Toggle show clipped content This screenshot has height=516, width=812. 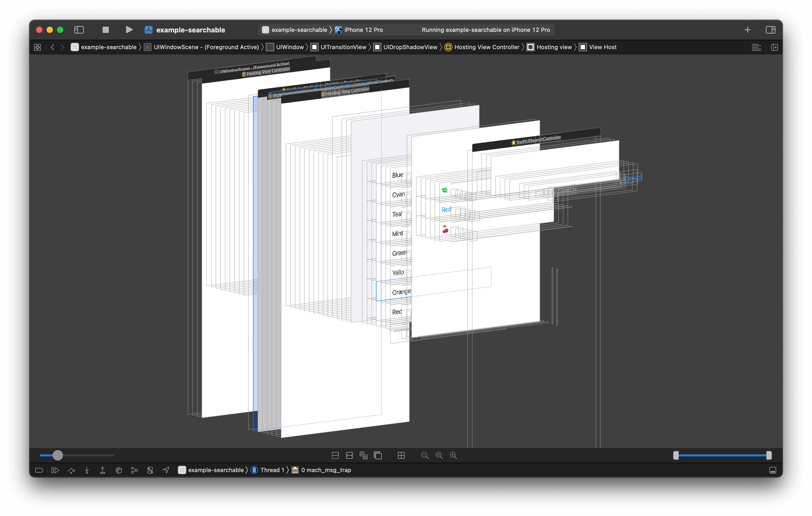point(335,455)
